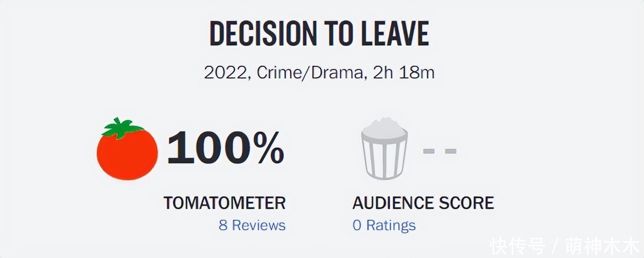This screenshot has width=644, height=258.
Task: Click the TOMATOMETER label
Action: [x=224, y=202]
